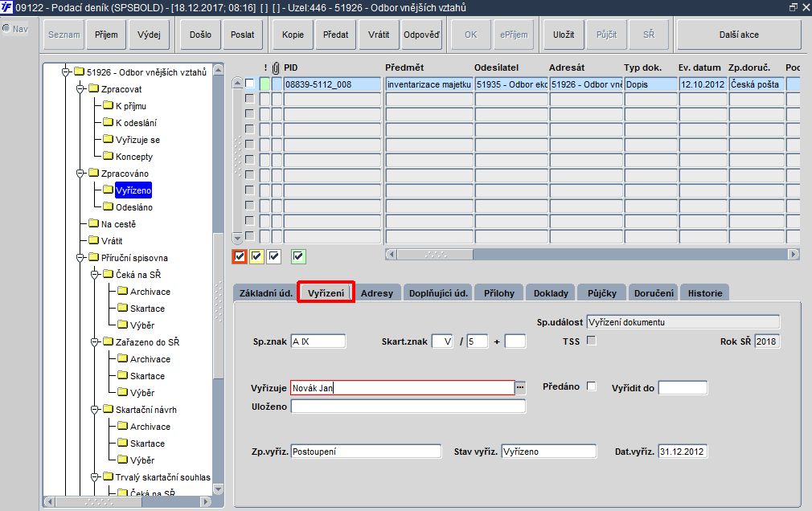This screenshot has width=812, height=511.
Task: Switch to the Základní úd. tab
Action: [x=265, y=293]
